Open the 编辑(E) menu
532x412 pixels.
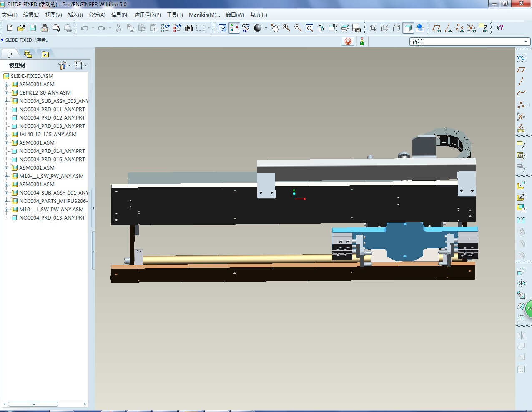click(x=31, y=15)
